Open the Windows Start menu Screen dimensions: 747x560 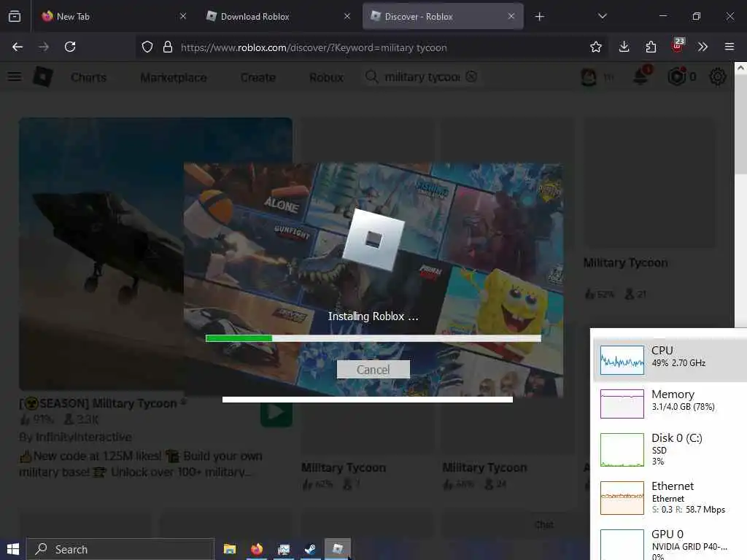13,549
